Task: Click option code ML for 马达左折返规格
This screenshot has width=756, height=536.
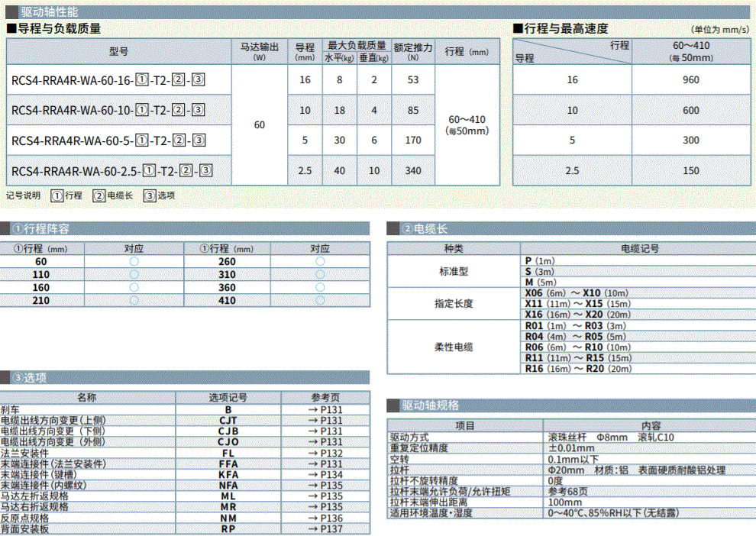Action: pos(228,496)
